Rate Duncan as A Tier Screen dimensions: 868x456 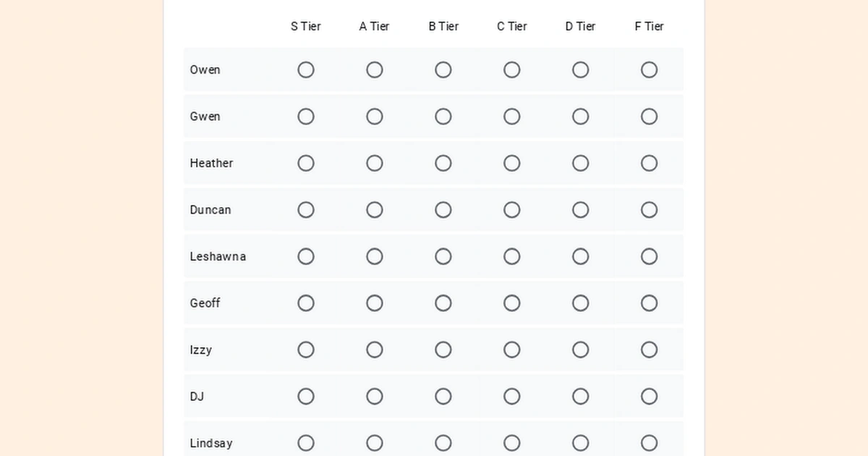point(374,209)
